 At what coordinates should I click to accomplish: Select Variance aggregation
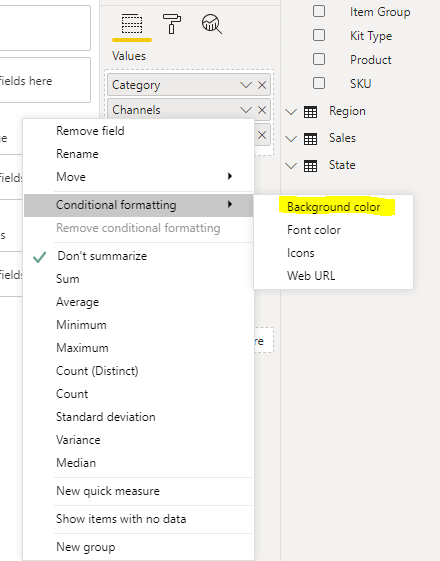click(x=138, y=440)
